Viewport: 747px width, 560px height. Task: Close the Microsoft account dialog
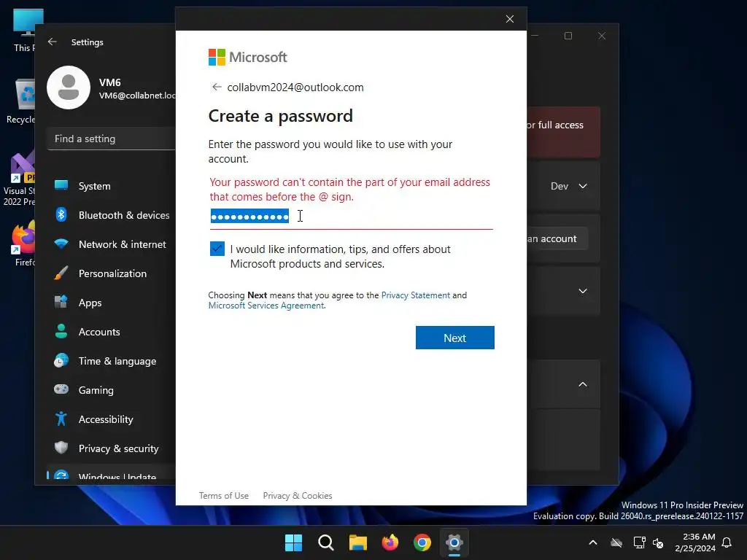(x=510, y=19)
